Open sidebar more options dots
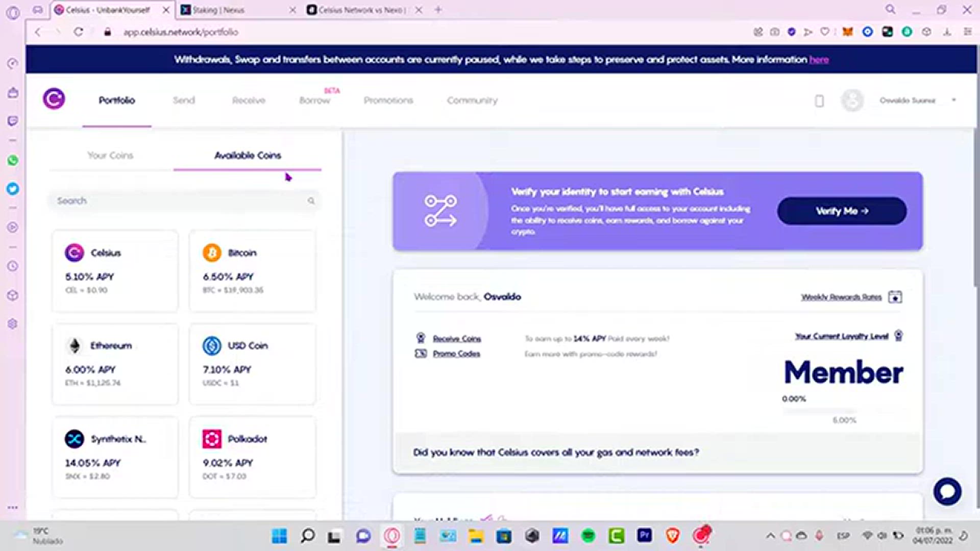The height and width of the screenshot is (551, 980). pyautogui.click(x=13, y=508)
